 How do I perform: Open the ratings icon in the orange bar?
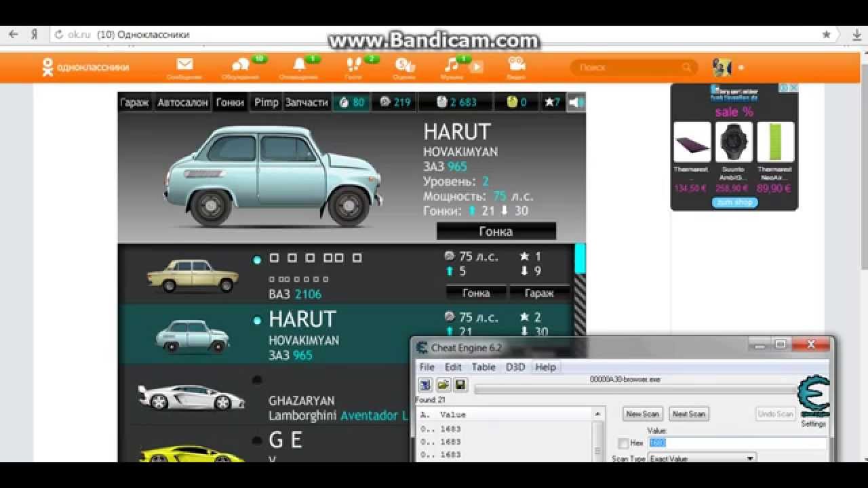(x=405, y=65)
